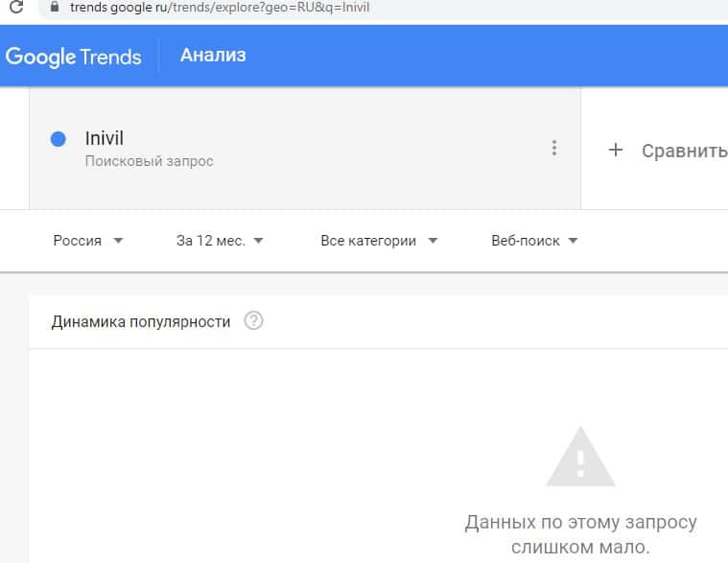Open the Россия region dropdown

pyautogui.click(x=88, y=241)
